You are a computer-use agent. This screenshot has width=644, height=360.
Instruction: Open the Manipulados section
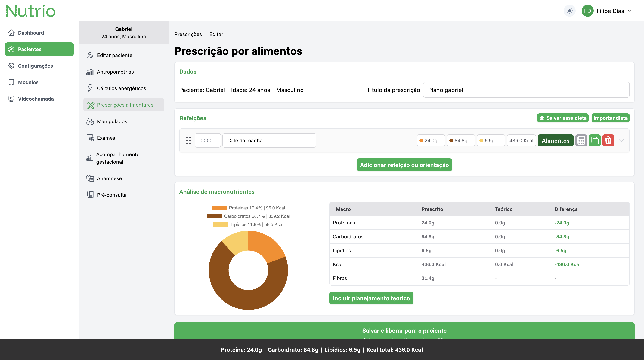[112, 121]
